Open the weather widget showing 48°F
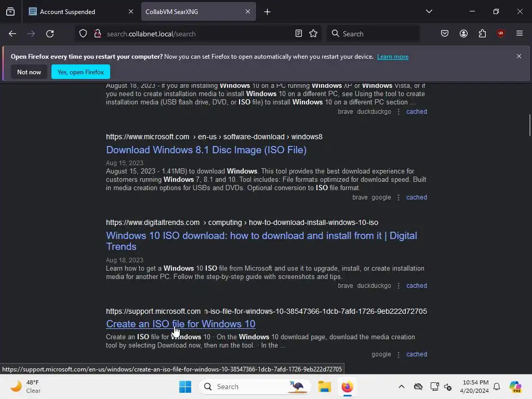Viewport: 532px width, 399px height. [25, 387]
